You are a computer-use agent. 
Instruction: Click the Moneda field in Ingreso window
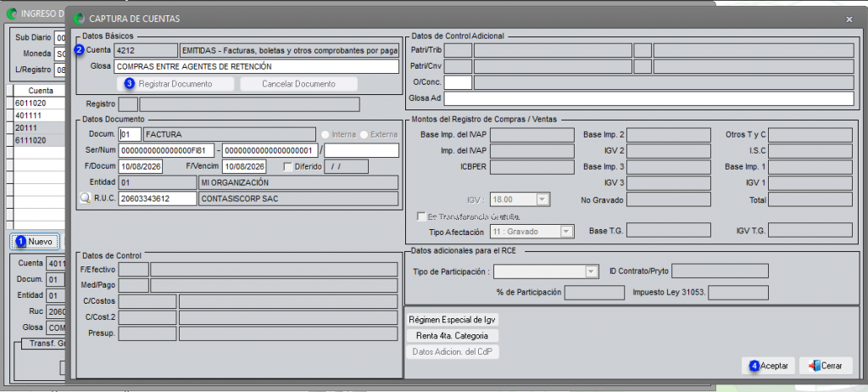[x=60, y=53]
